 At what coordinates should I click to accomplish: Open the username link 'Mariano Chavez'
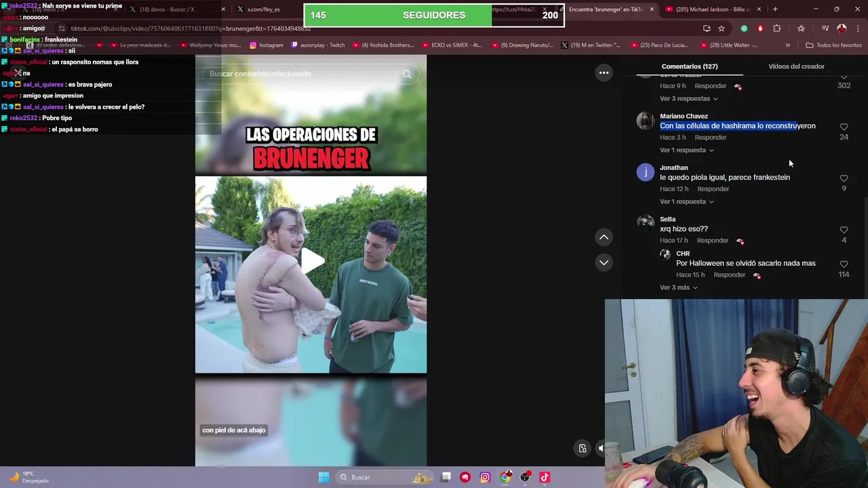click(x=684, y=117)
